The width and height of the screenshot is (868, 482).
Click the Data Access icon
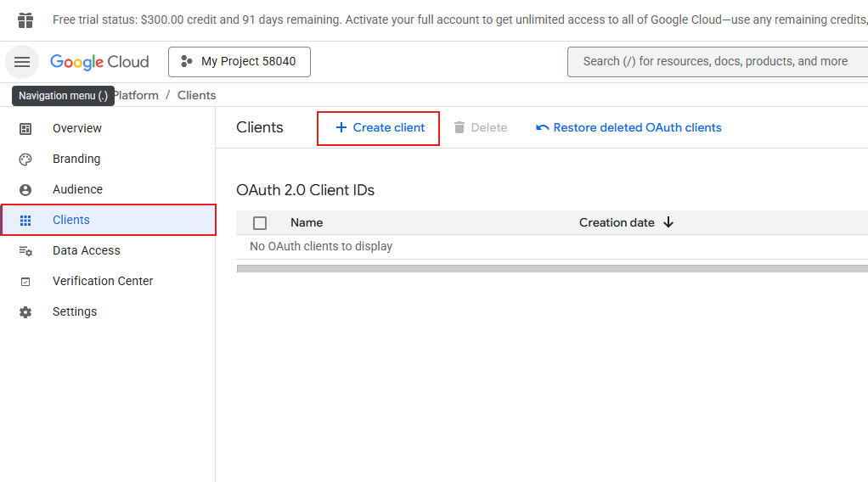25,251
